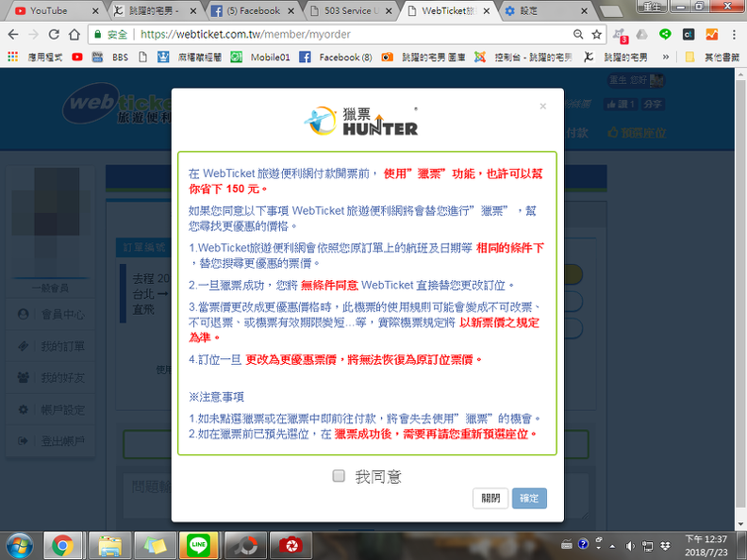Open 我的好友 in the sidebar
747x560 pixels.
pos(51,378)
